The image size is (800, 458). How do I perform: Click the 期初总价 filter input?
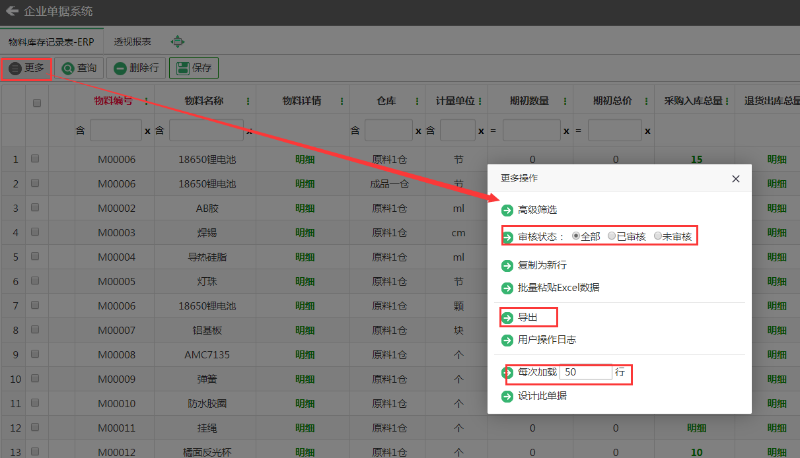(x=615, y=131)
